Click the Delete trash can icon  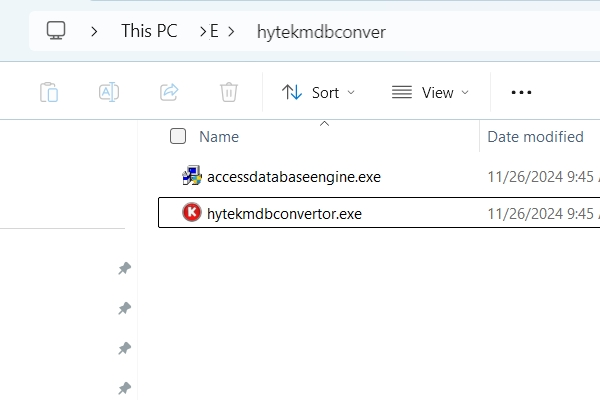(229, 92)
